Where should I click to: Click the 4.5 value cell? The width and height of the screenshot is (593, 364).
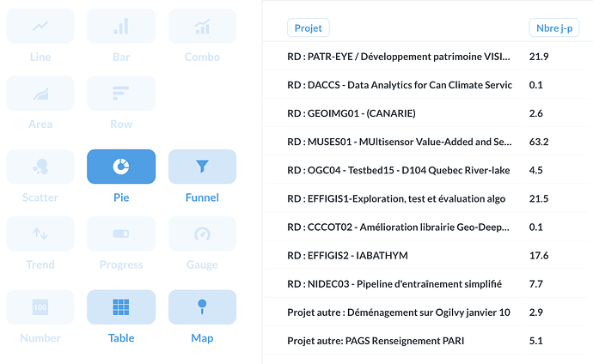click(x=536, y=170)
